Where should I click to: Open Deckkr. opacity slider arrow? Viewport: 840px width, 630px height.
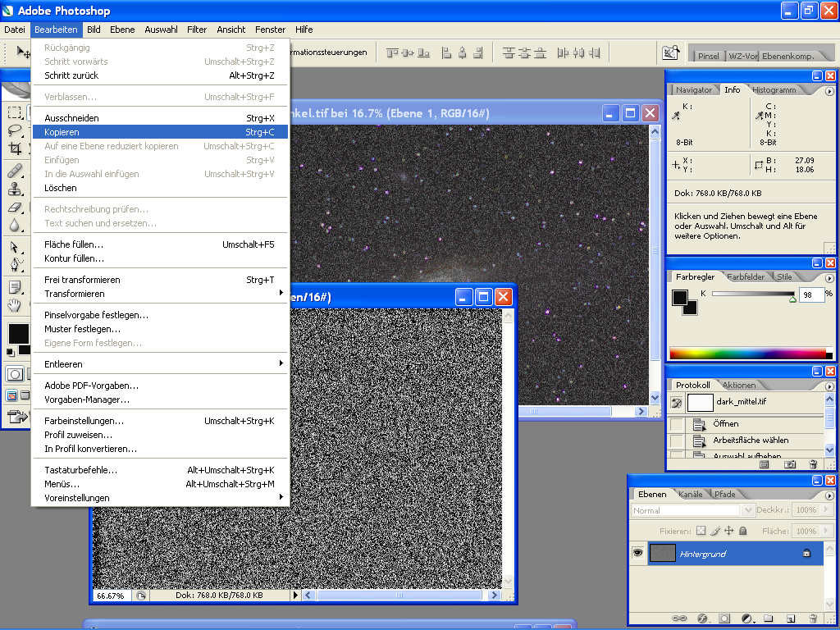click(825, 509)
